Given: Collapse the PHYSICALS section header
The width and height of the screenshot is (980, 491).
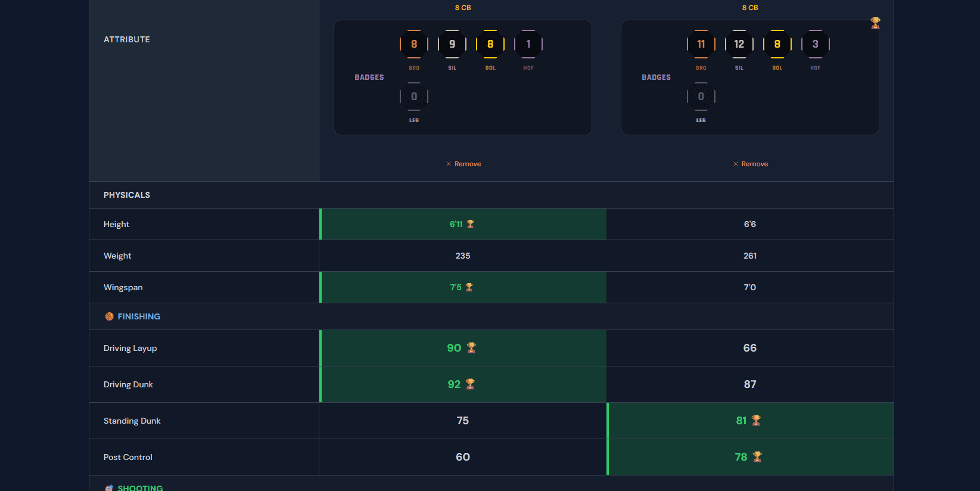Looking at the screenshot, I should [x=127, y=195].
